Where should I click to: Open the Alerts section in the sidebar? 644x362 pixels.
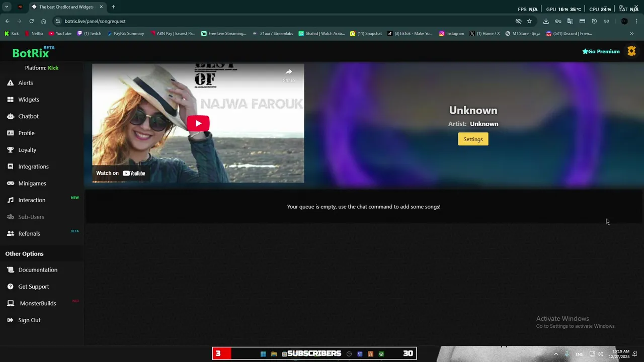(25, 83)
